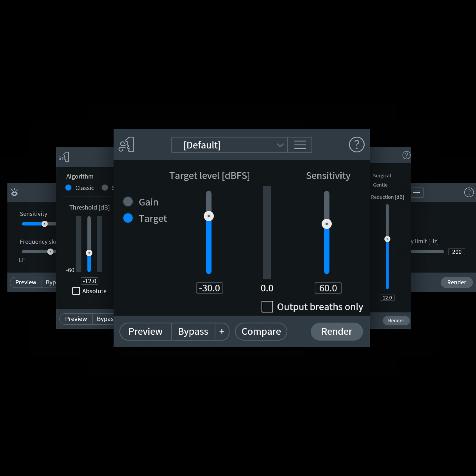Select the Gain radio button
This screenshot has width=476, height=476.
tap(128, 202)
